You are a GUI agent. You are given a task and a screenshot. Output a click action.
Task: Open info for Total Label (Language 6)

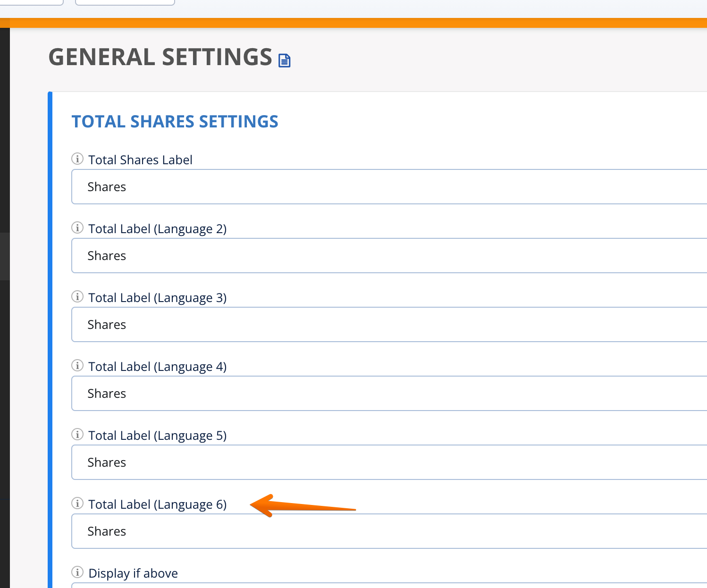pos(77,504)
